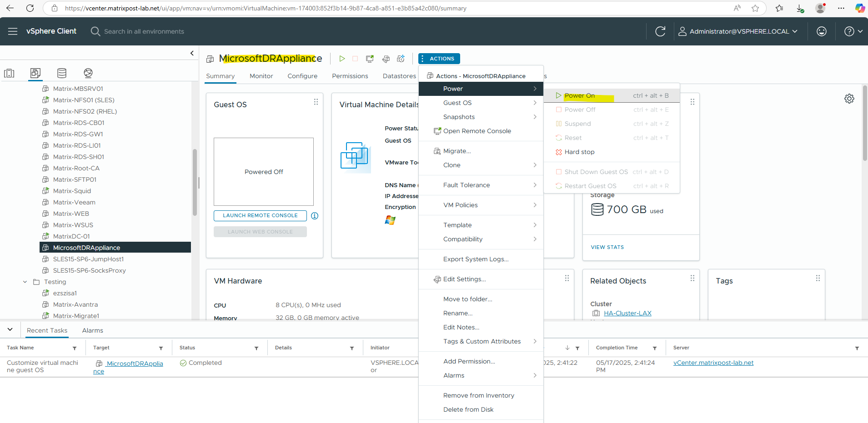Choose Add Permission... entry
The width and height of the screenshot is (868, 423).
coord(481,361)
